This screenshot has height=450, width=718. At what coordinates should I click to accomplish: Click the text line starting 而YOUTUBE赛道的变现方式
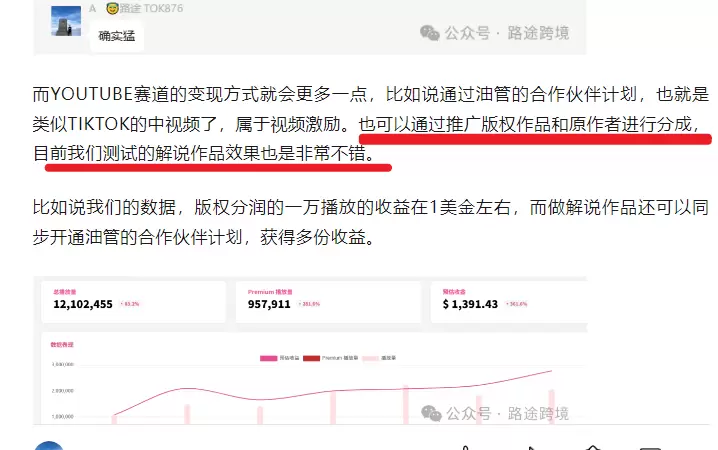coord(370,94)
